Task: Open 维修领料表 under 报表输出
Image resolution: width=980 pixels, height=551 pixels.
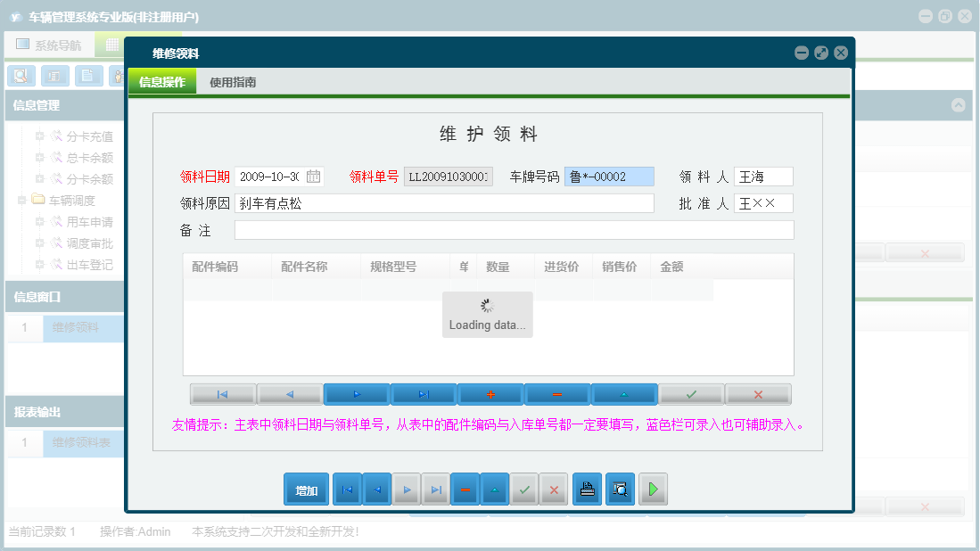Action: click(80, 443)
